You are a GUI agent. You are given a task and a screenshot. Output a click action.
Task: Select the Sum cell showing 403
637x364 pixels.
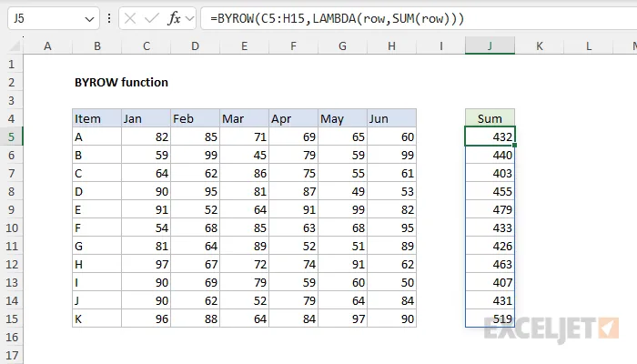[x=490, y=174]
